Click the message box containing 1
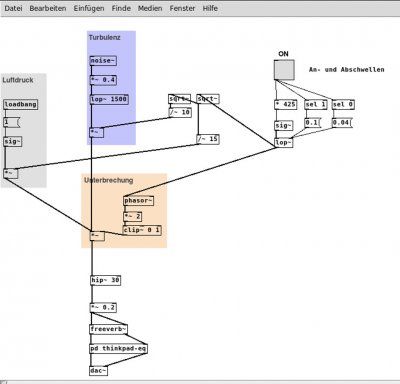Viewport: 400px width, 384px height. (x=11, y=122)
